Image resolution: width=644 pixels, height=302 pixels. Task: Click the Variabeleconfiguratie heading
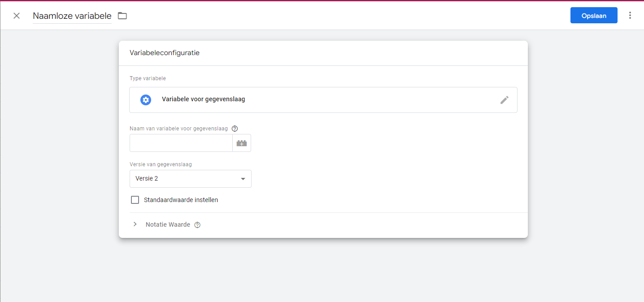[165, 53]
